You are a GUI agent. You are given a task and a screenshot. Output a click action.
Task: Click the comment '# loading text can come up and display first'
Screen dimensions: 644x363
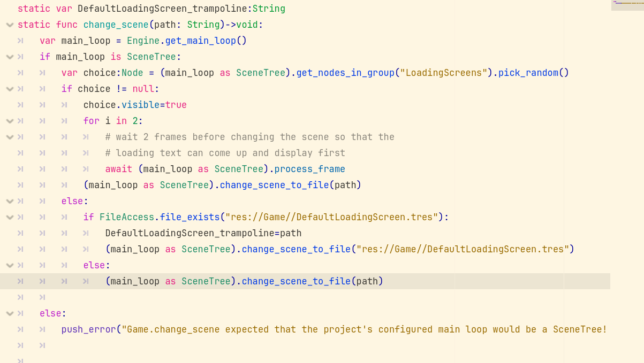click(x=225, y=153)
